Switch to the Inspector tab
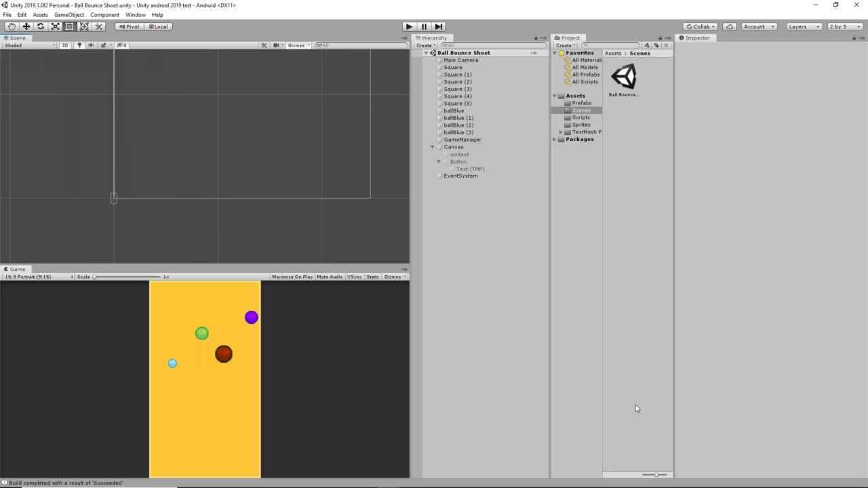 (x=695, y=38)
